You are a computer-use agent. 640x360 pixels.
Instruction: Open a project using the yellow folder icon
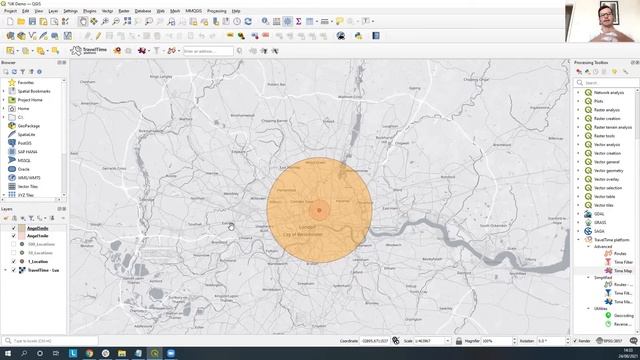coord(21,21)
